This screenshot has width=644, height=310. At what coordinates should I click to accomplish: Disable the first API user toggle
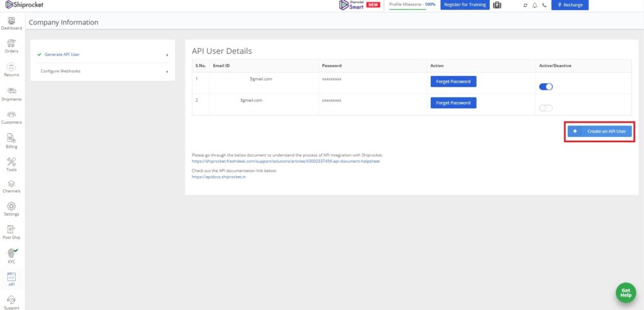coord(546,87)
